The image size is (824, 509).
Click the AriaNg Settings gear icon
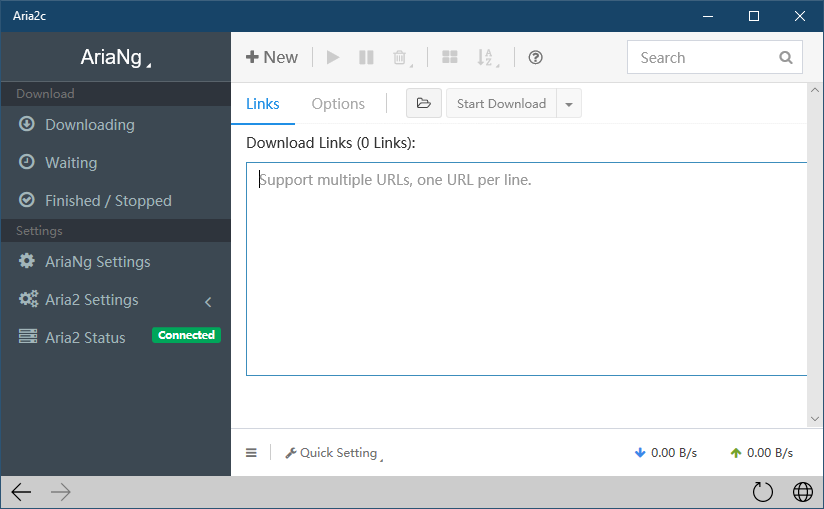27,261
